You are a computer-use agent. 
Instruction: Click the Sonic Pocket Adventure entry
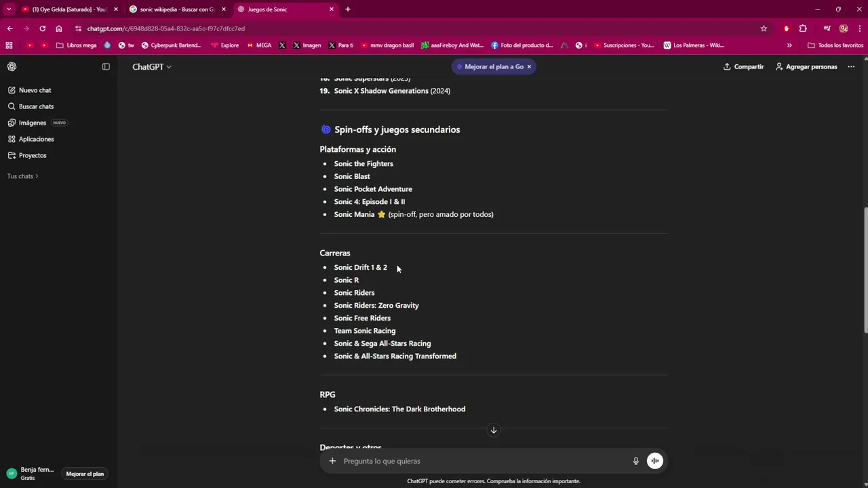[x=373, y=189]
